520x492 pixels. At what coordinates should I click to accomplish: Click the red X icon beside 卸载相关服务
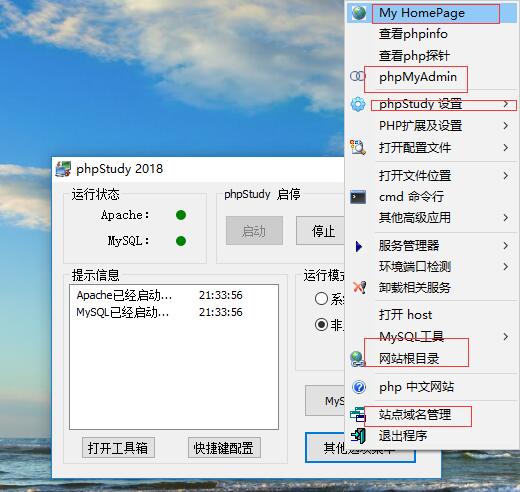(x=359, y=287)
